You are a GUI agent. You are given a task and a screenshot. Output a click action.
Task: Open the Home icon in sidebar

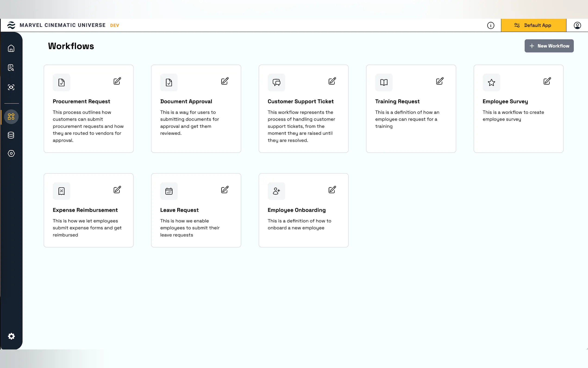click(11, 48)
